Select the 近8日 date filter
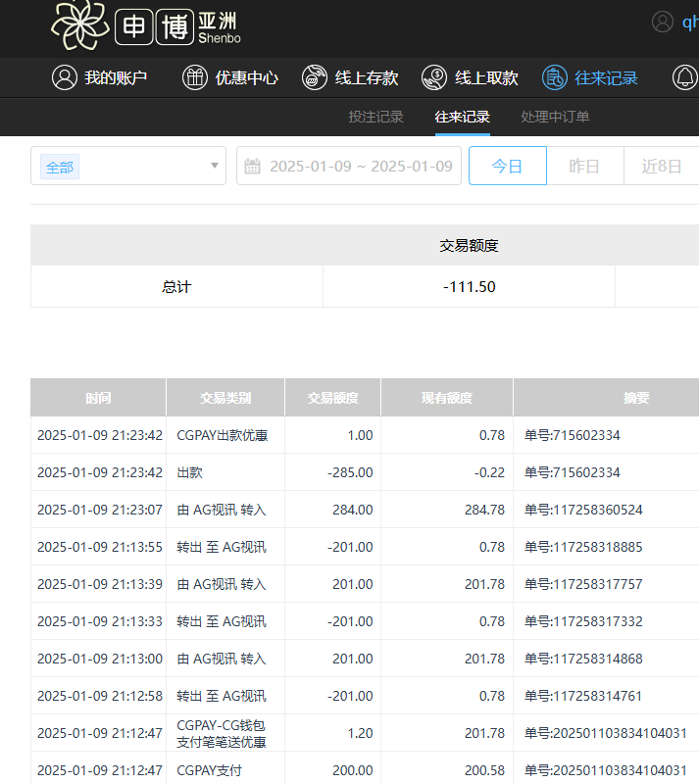 (662, 166)
